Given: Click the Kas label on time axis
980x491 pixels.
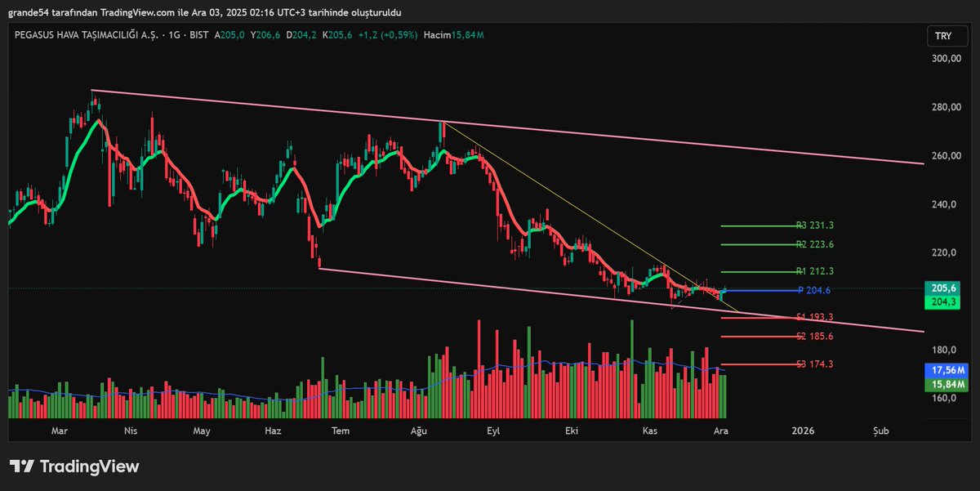Looking at the screenshot, I should tap(650, 430).
